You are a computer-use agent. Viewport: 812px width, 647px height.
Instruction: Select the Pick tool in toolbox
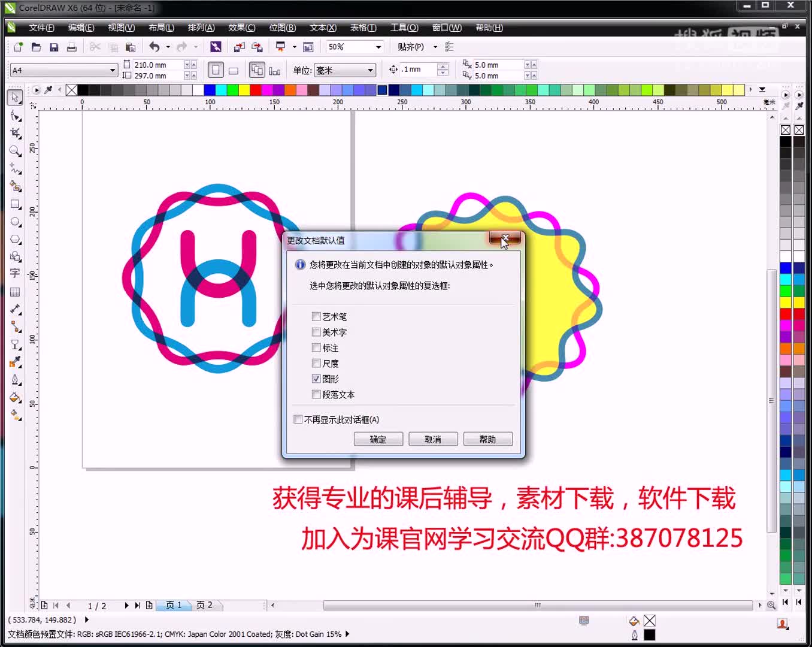click(x=15, y=97)
